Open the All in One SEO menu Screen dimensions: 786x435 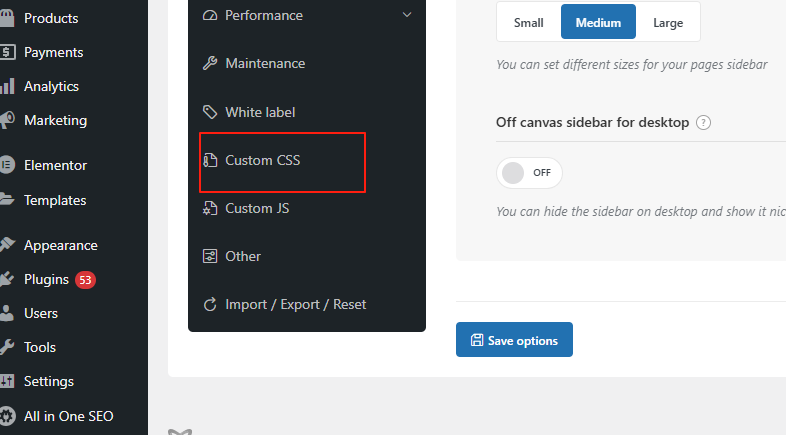coord(68,415)
